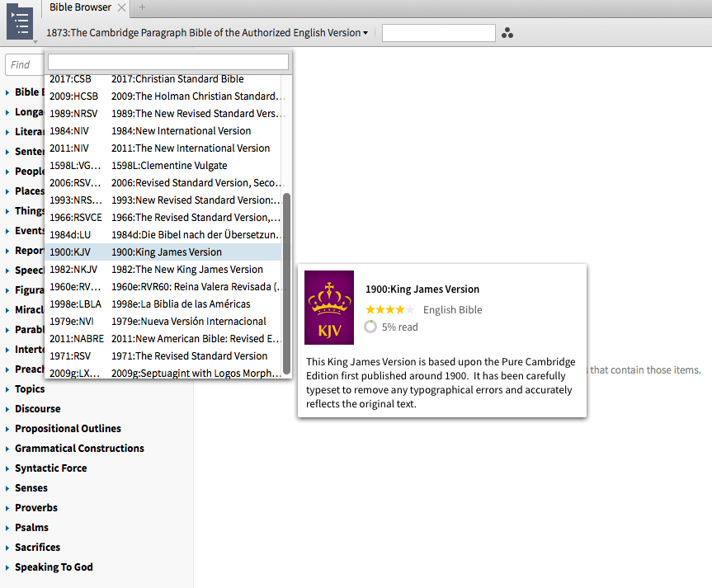Select highlighted 1900:King James Version row

point(163,252)
